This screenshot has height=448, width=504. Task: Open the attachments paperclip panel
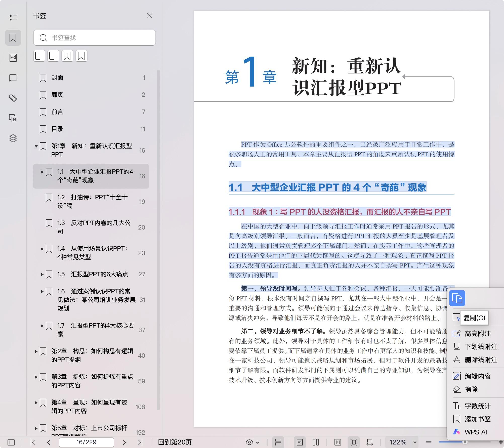(13, 98)
